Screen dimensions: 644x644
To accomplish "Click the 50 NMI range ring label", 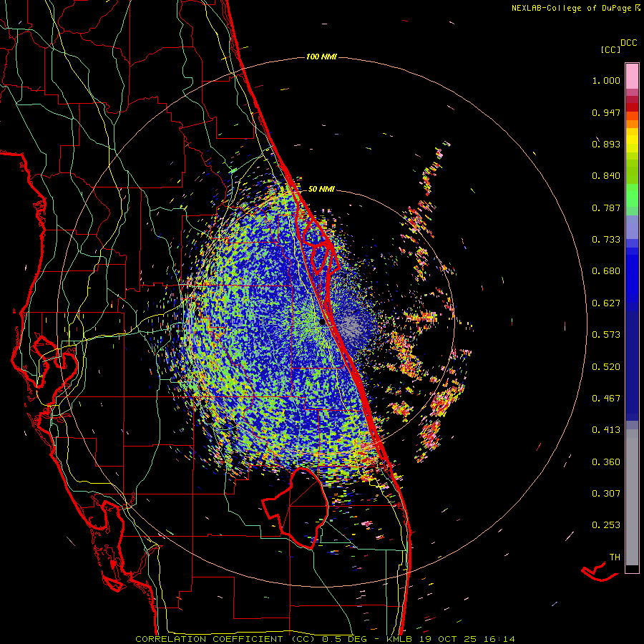I will pos(321,189).
